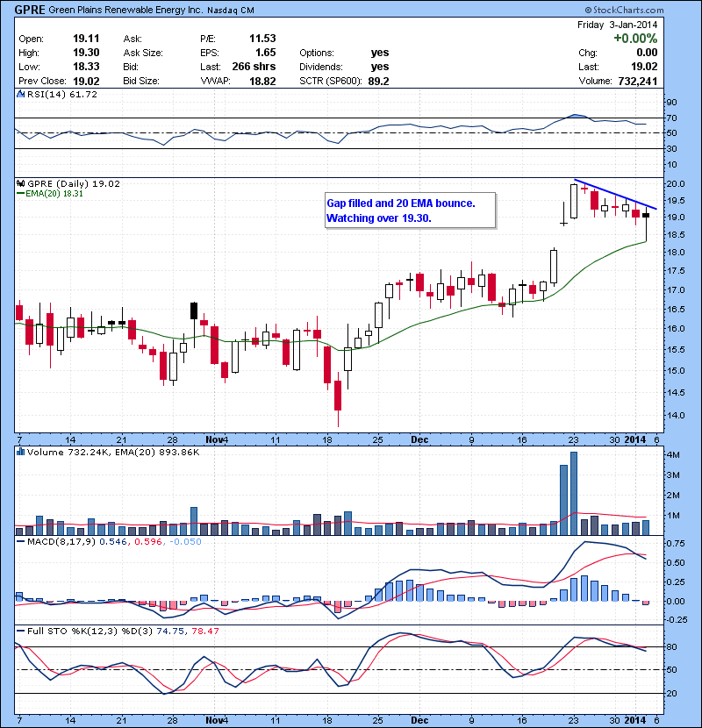
Task: Click the 20 level on the stochastic axis
Action: click(x=671, y=693)
